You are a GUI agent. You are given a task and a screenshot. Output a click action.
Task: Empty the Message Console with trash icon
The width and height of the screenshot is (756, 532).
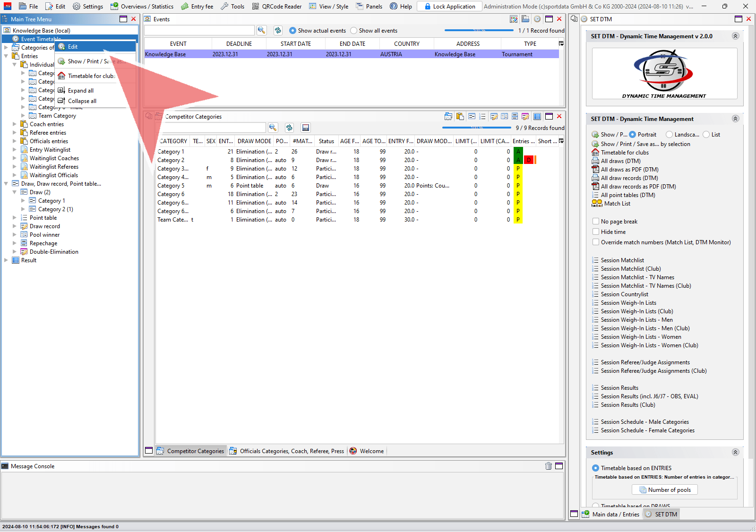pyautogui.click(x=548, y=466)
